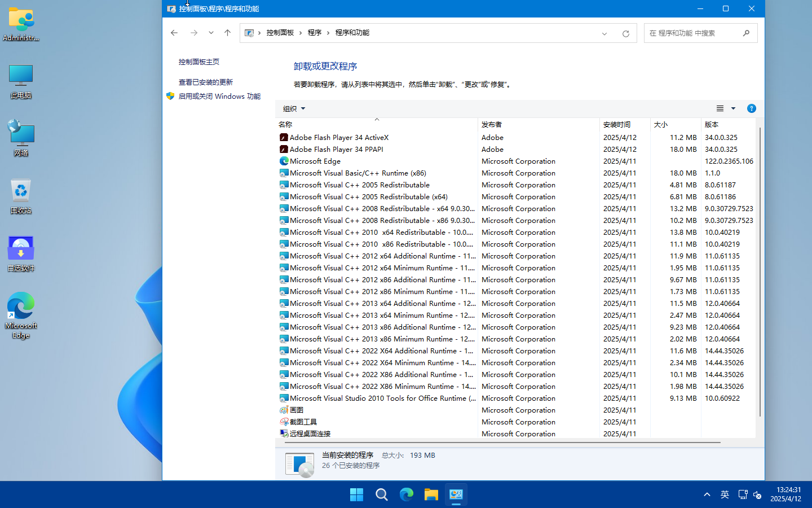Go up one level with up arrow

[x=227, y=33]
